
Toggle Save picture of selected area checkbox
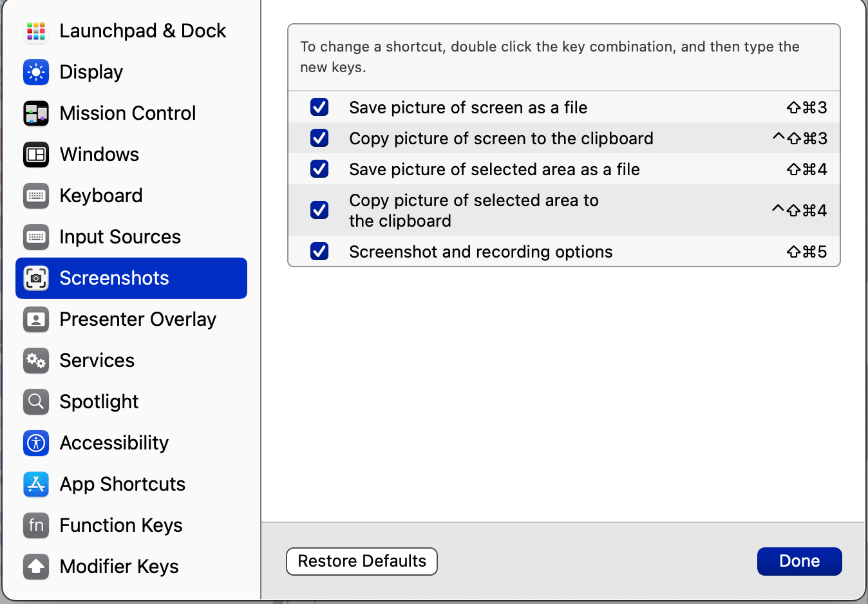pyautogui.click(x=319, y=169)
